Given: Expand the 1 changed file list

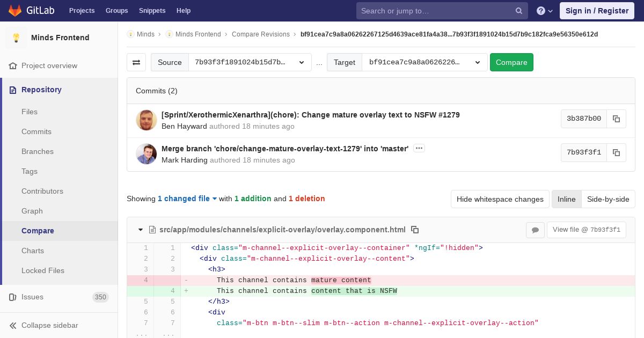Looking at the screenshot, I should (x=187, y=199).
